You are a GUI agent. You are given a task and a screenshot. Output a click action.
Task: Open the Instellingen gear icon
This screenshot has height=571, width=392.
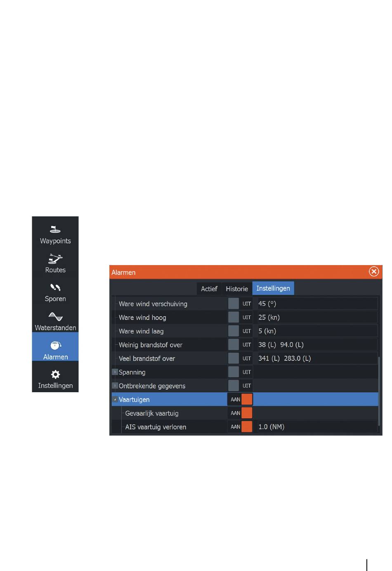coord(55,374)
